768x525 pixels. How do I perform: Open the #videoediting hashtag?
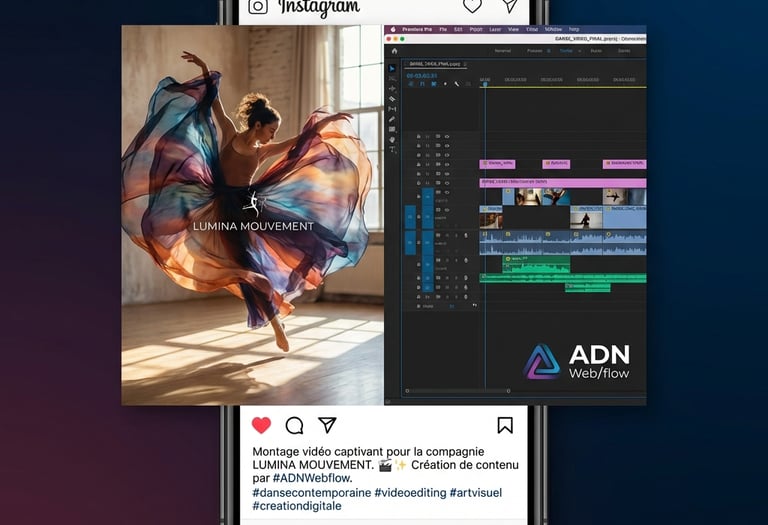point(410,493)
